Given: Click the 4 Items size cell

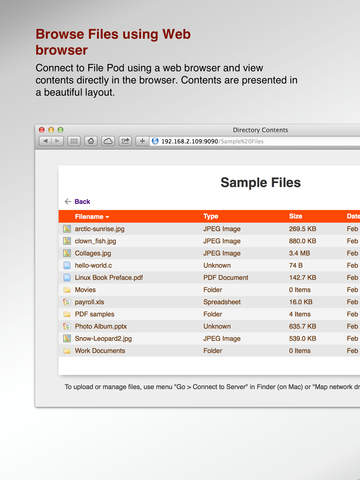Looking at the screenshot, I should [x=300, y=314].
